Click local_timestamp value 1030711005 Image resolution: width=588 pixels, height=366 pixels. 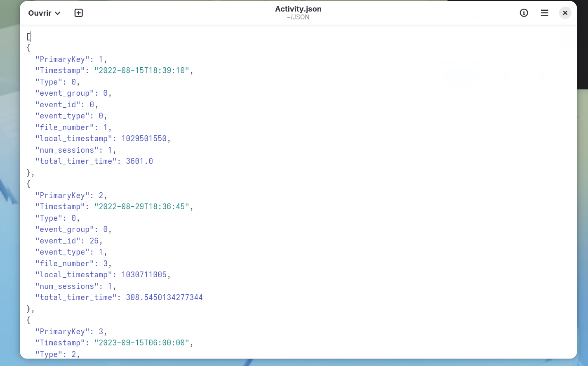[144, 275]
